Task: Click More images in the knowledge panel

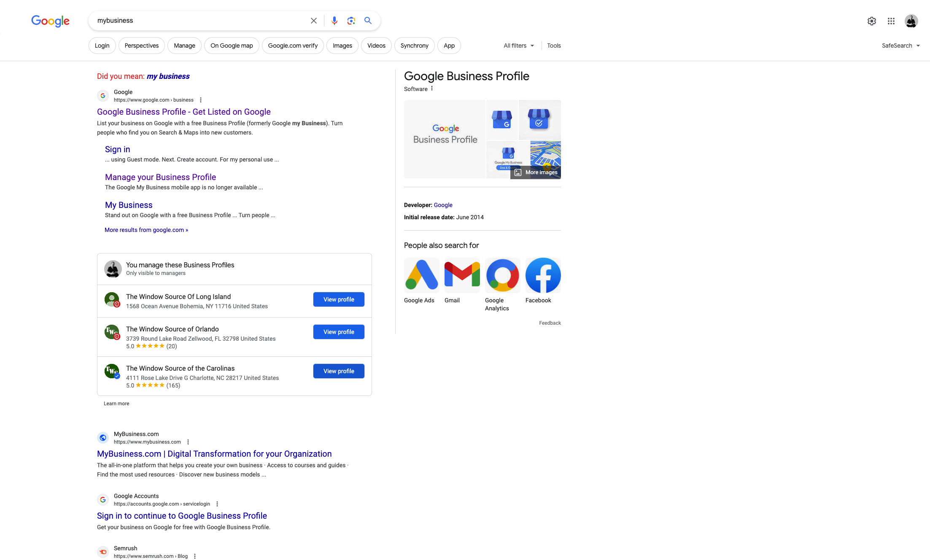Action: (x=536, y=172)
